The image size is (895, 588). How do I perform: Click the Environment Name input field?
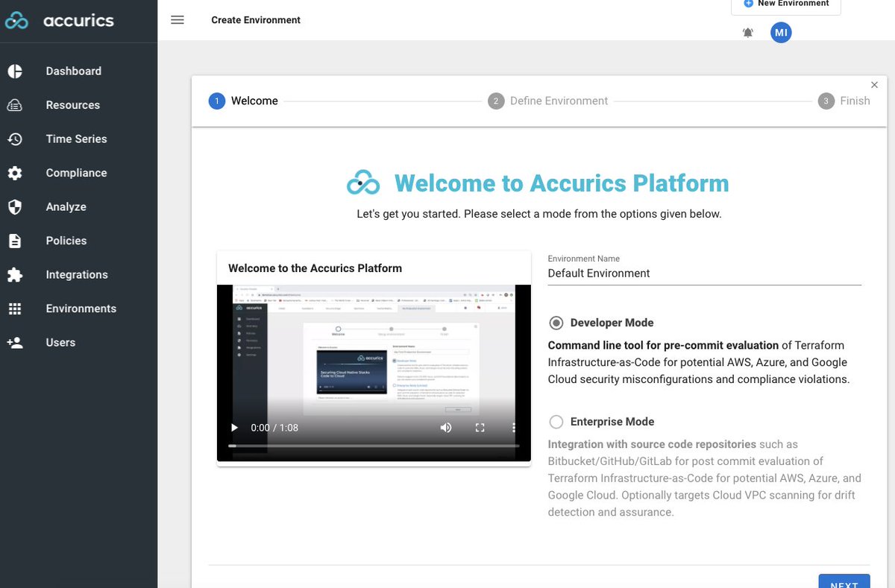pyautogui.click(x=704, y=274)
